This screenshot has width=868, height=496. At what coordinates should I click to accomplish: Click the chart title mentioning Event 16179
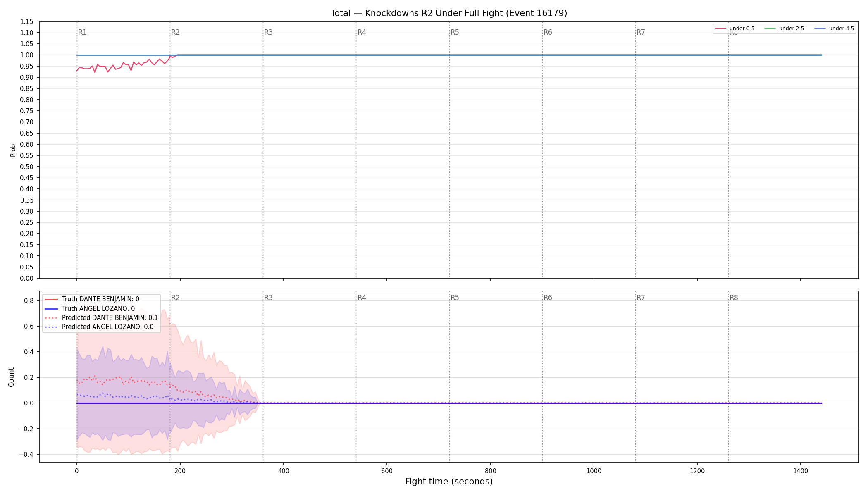(449, 13)
